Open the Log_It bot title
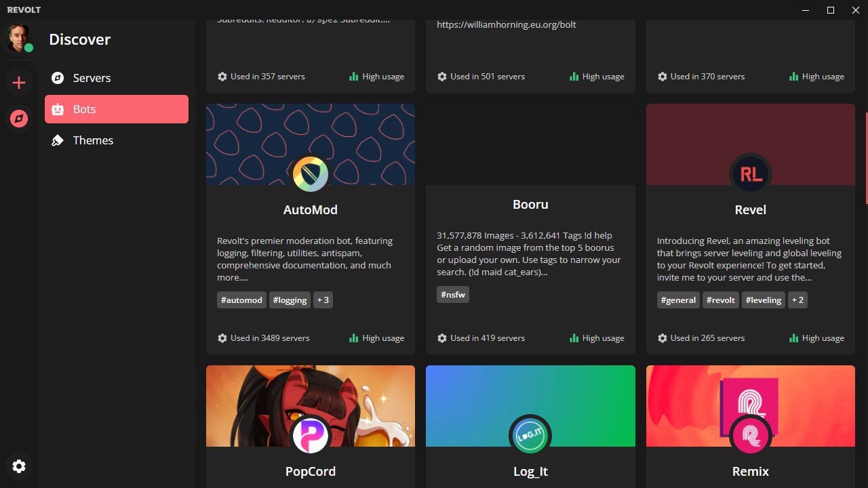 tap(530, 472)
